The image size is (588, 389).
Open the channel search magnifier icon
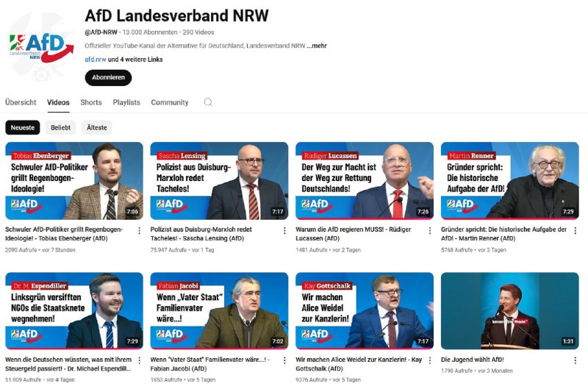[x=208, y=102]
